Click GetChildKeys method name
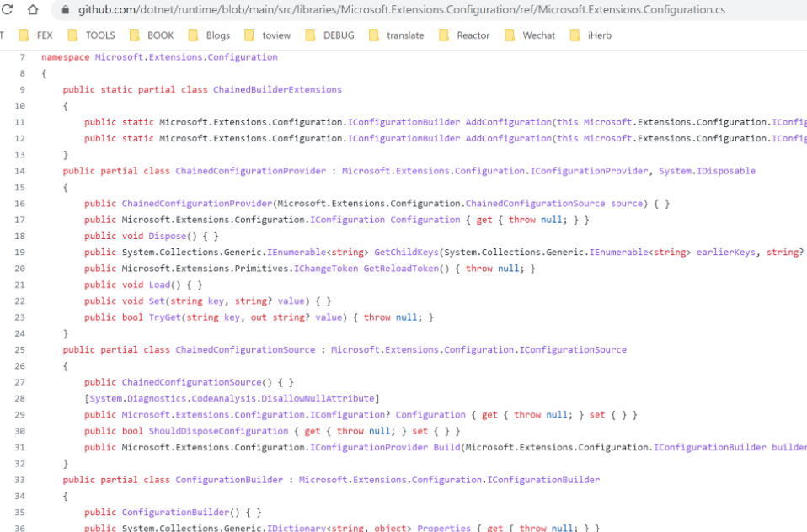807x532 pixels. (x=406, y=252)
